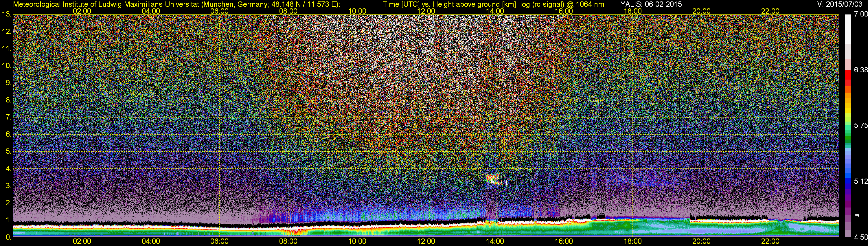Pick the 9 km height axis label

8,83
